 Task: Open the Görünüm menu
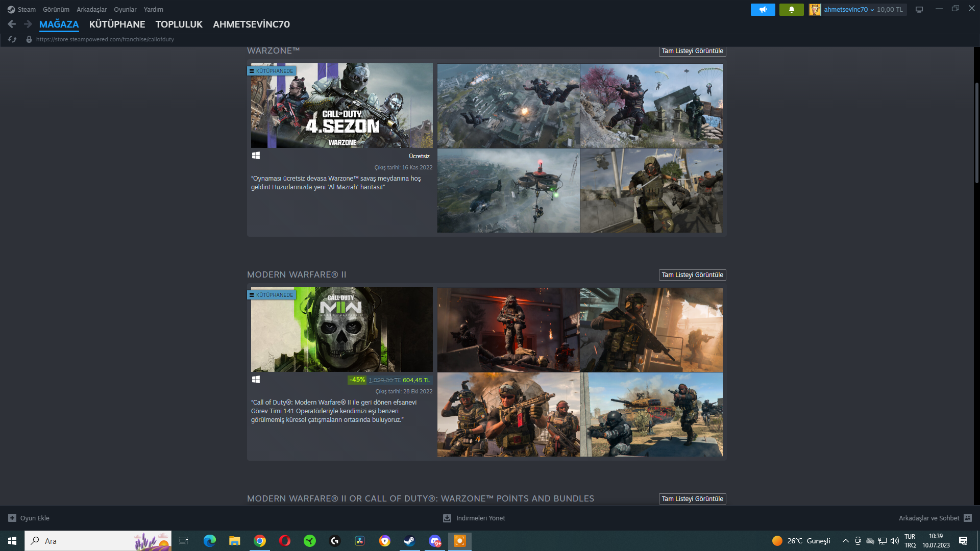point(56,10)
